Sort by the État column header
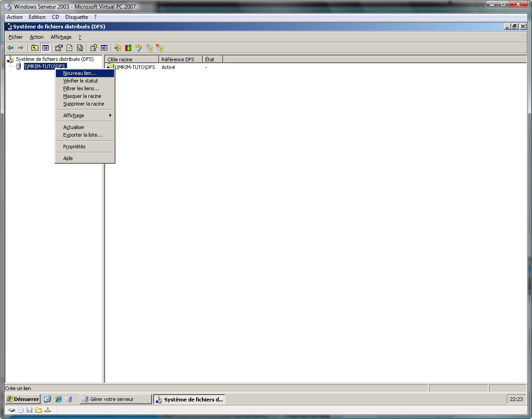 click(213, 60)
